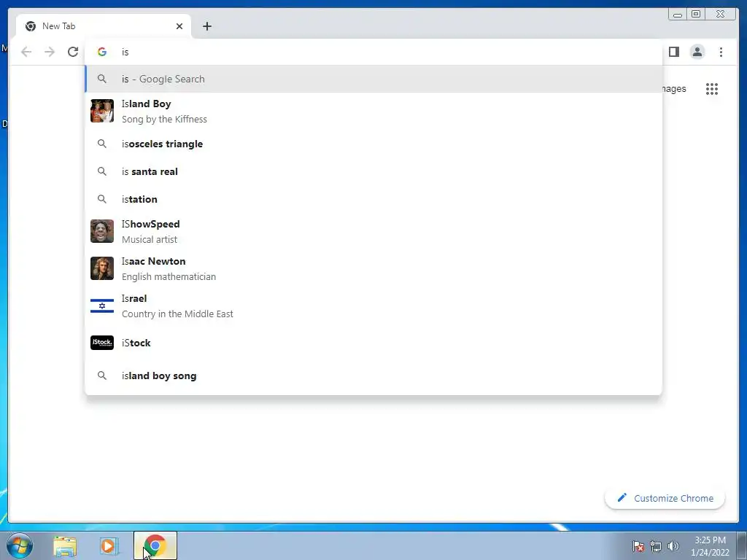Screen dimensions: 747x560
Task: Click the taskbar clock showing 3:25 PM
Action: pos(710,546)
